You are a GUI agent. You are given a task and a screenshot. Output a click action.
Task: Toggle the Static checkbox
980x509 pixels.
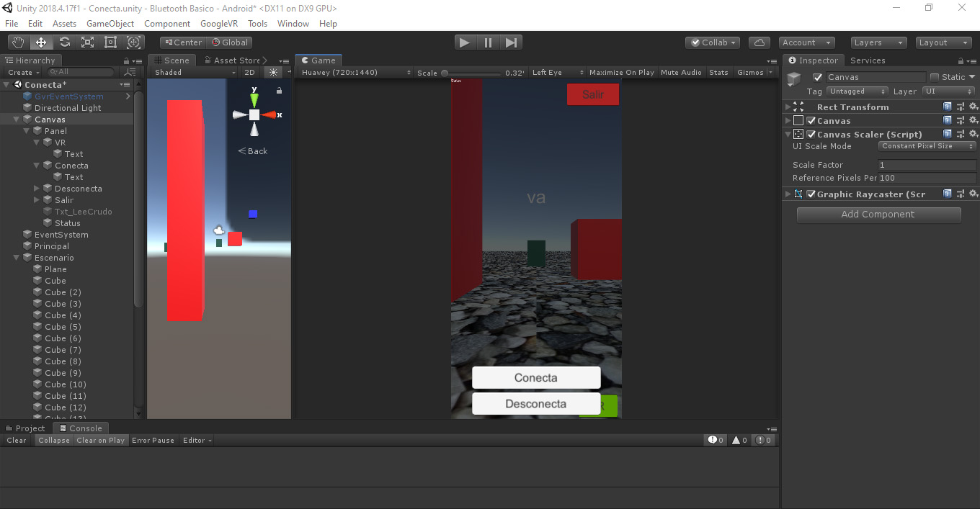pyautogui.click(x=935, y=77)
